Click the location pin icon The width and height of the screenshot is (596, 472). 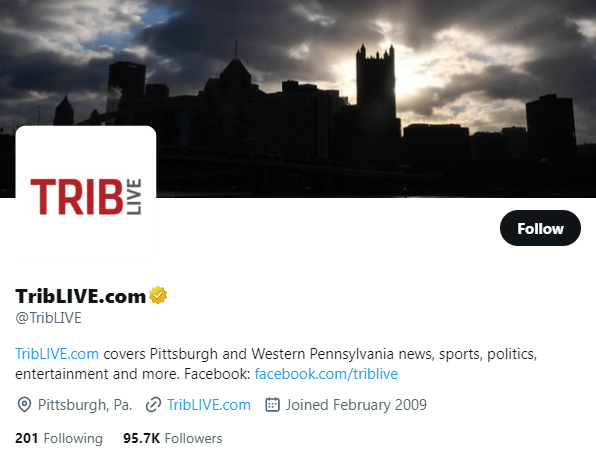pyautogui.click(x=24, y=405)
